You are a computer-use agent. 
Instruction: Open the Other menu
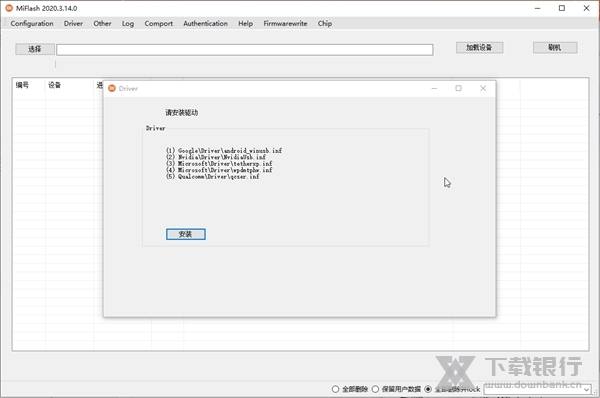[102, 23]
